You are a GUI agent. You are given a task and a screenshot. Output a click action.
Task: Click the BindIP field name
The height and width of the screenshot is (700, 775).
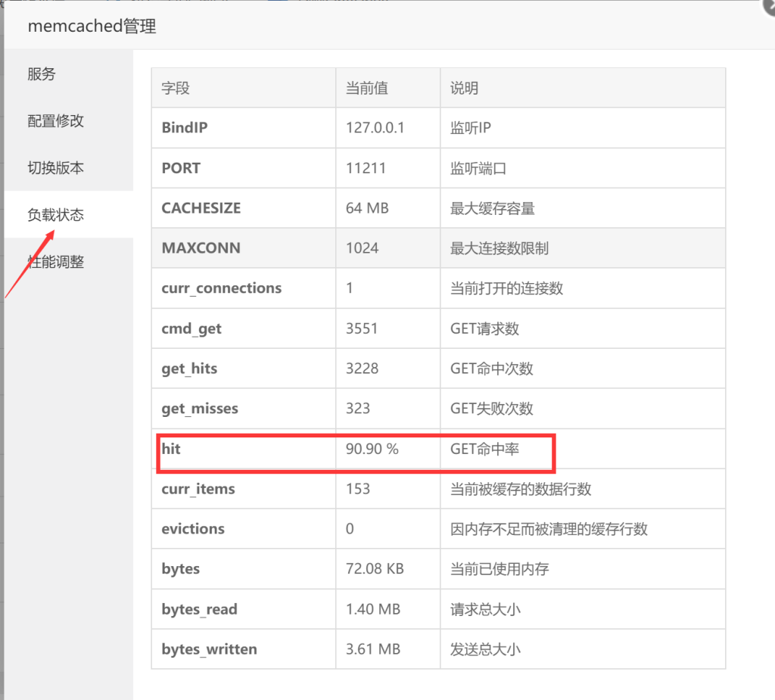pos(185,128)
